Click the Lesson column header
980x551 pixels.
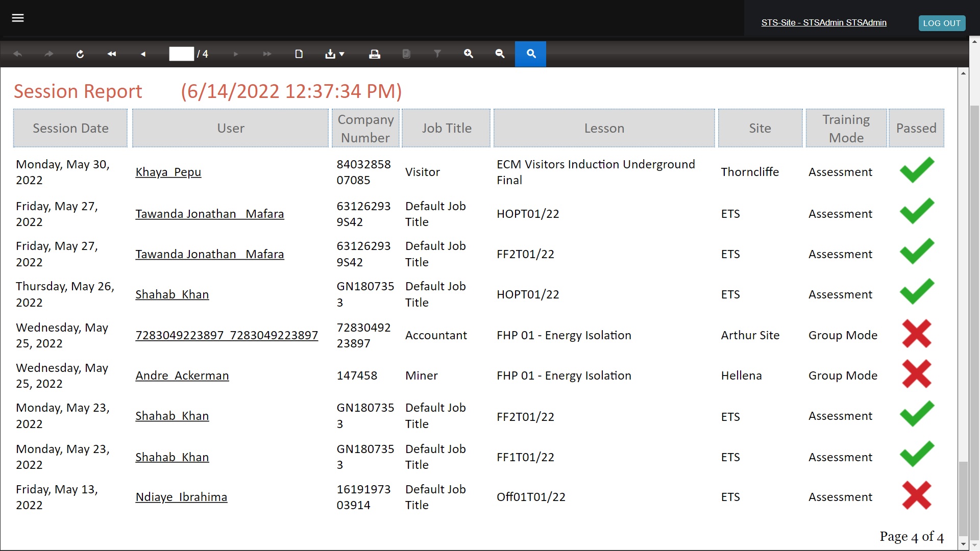point(604,129)
